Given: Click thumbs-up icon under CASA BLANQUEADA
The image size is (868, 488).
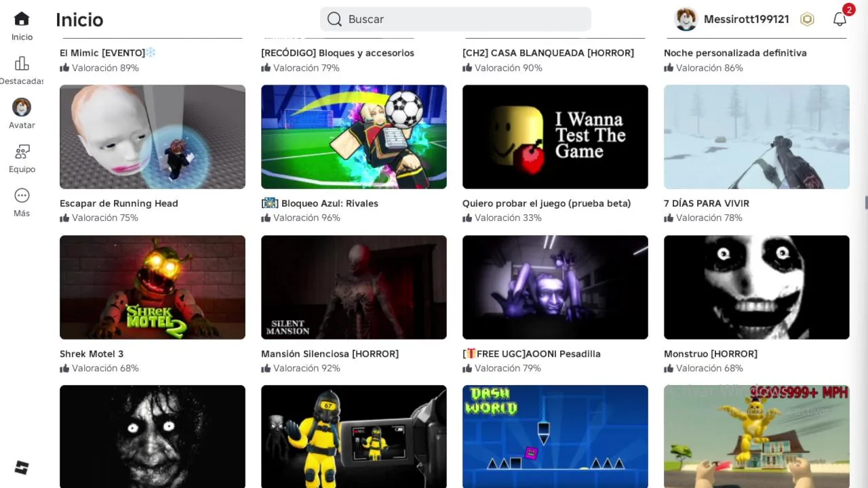Looking at the screenshot, I should (467, 68).
